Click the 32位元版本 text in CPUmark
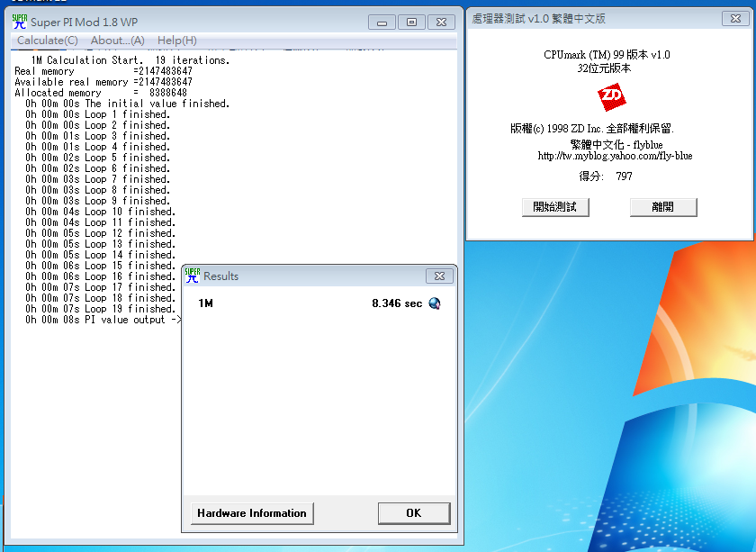756x552 pixels. 605,68
